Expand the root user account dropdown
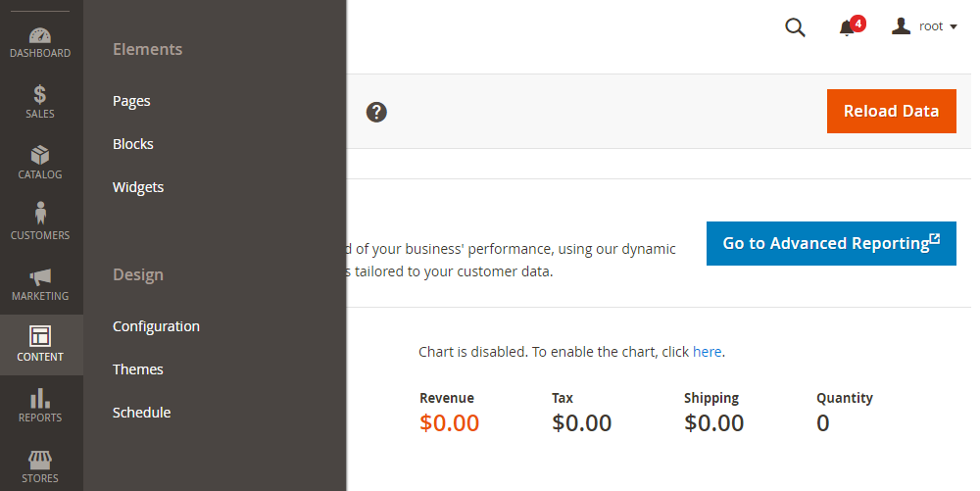 click(924, 26)
